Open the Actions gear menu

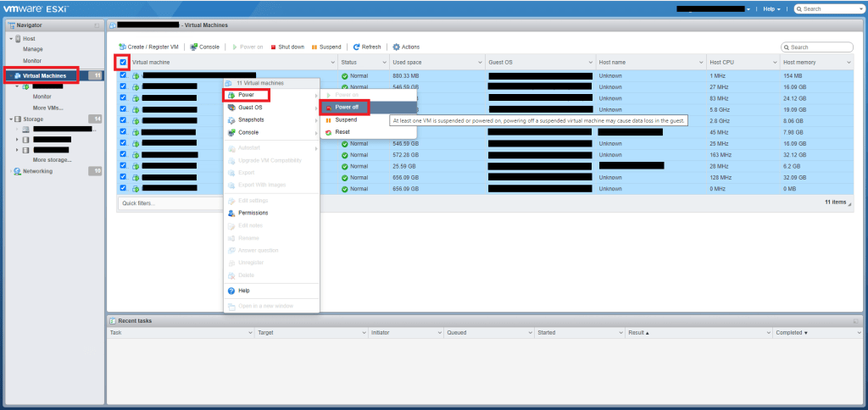click(396, 47)
